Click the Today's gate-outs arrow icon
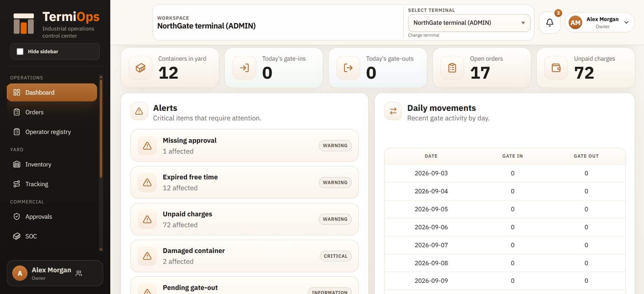644x294 pixels. (348, 68)
